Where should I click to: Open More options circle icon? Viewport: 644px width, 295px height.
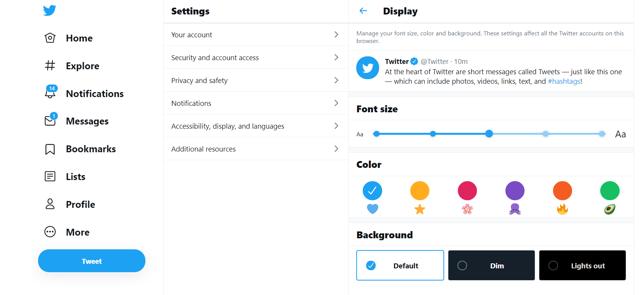click(50, 232)
